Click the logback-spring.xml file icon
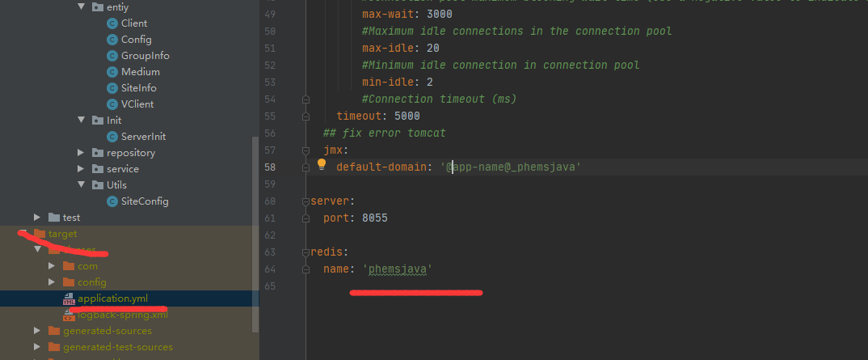868x360 pixels. click(x=68, y=315)
